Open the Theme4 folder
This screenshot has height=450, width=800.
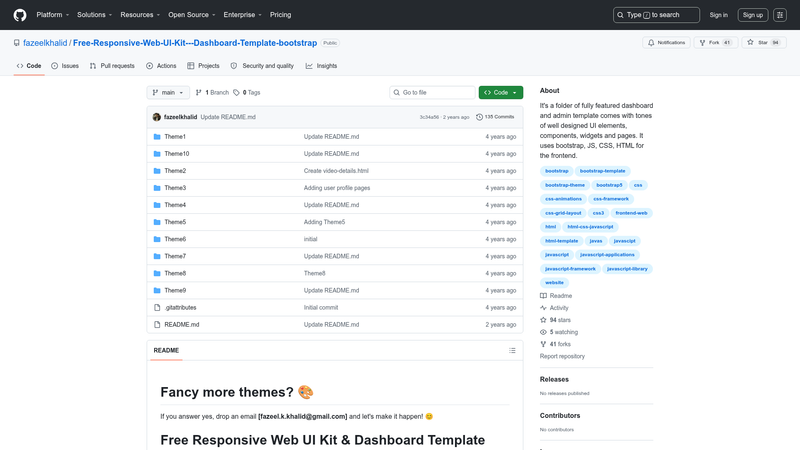pyautogui.click(x=175, y=205)
